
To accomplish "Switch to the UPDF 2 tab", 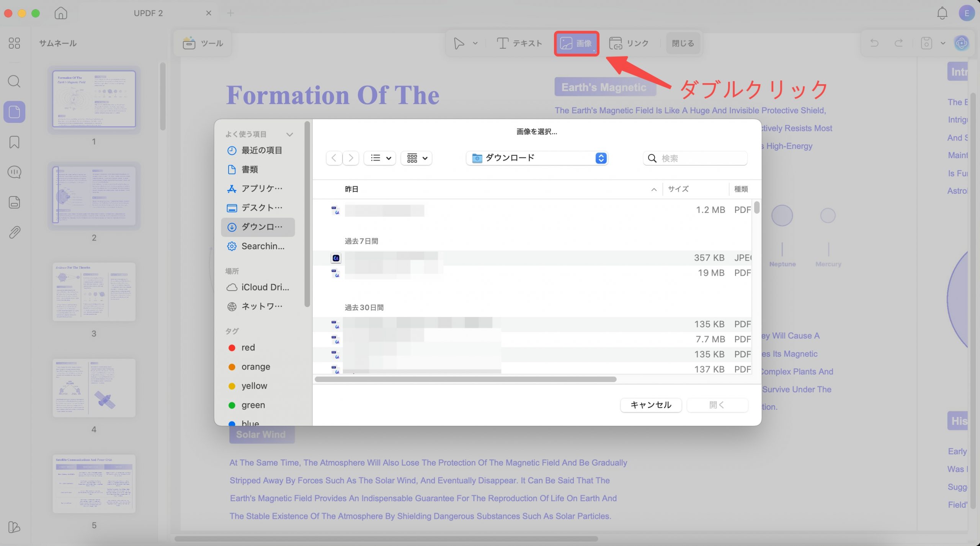I will click(x=148, y=13).
